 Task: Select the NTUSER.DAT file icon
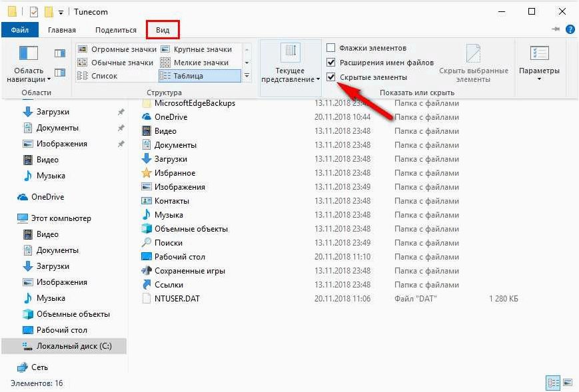pyautogui.click(x=147, y=298)
